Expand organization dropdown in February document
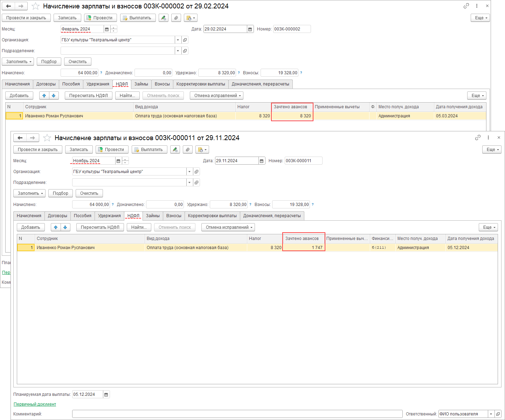Viewport: 505px width, 420px height. pyautogui.click(x=178, y=40)
